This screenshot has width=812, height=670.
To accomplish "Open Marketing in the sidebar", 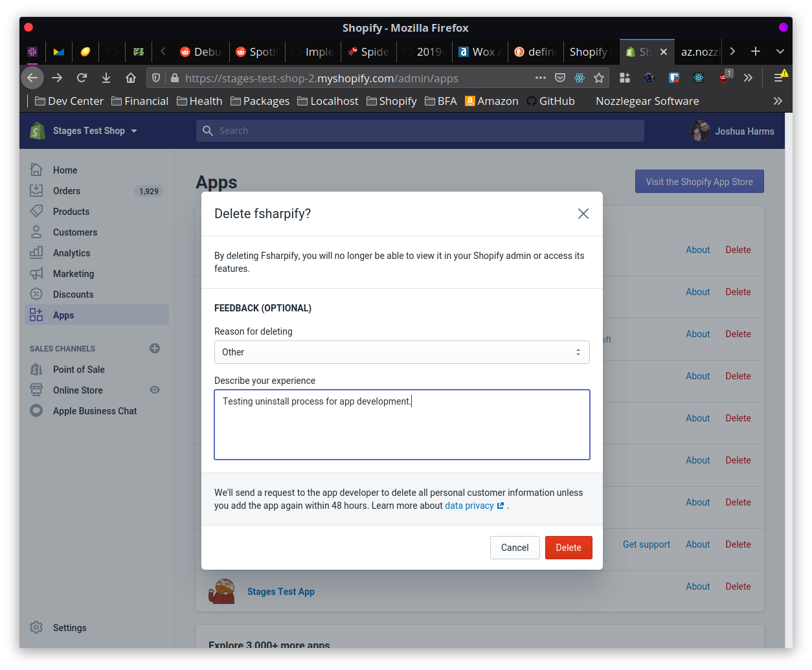I will point(73,274).
